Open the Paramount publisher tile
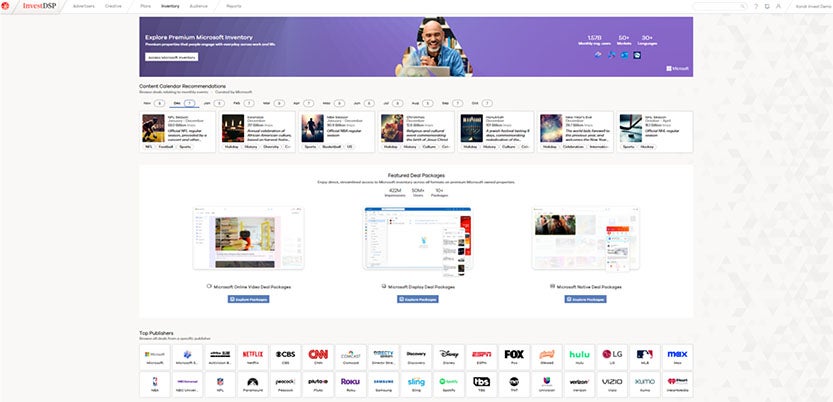 253,384
